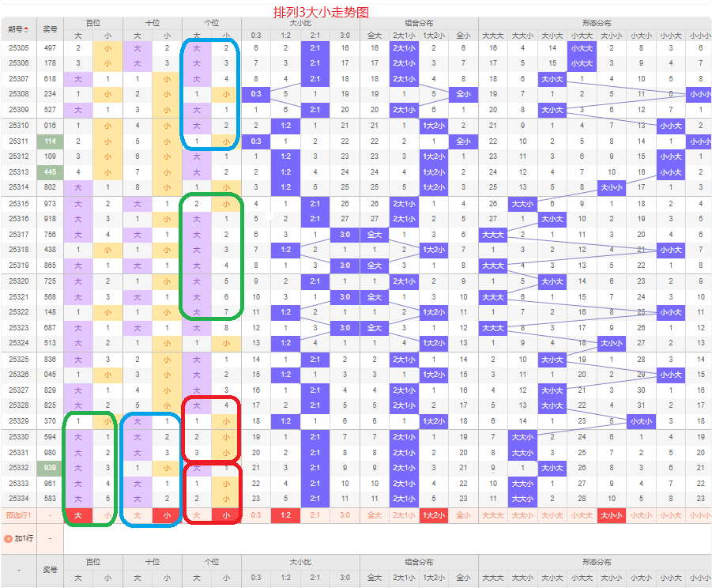
Task: Select 2大1小 in the 预选行1 row
Action: click(404, 515)
